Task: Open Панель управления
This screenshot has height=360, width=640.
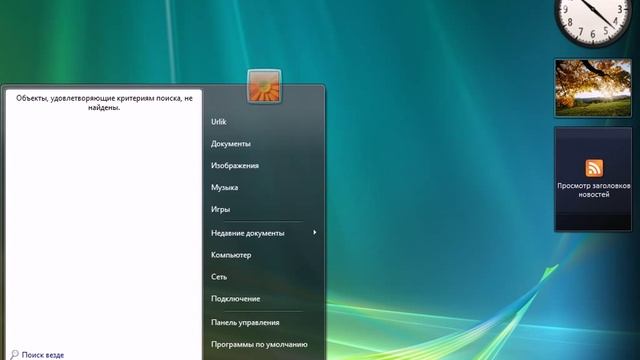Action: point(245,322)
